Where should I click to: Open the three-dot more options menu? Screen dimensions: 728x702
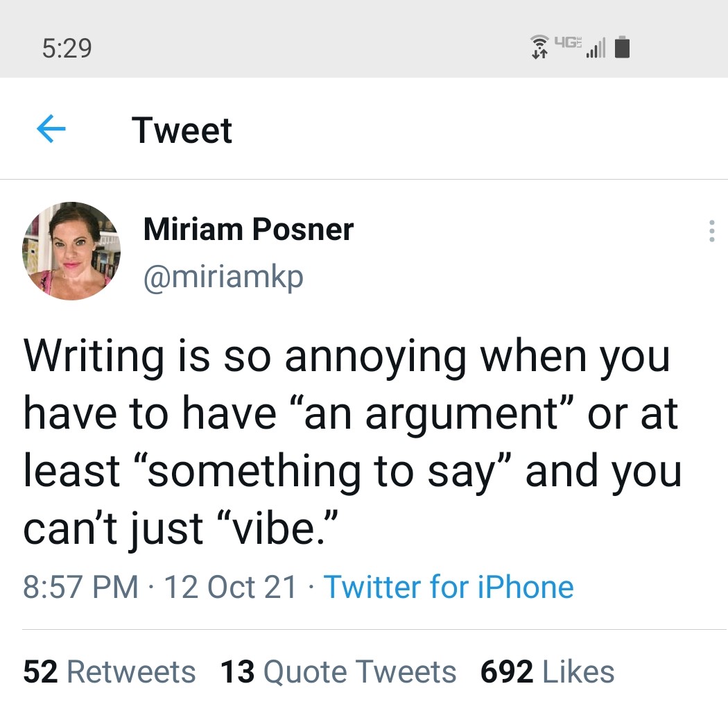point(711,232)
